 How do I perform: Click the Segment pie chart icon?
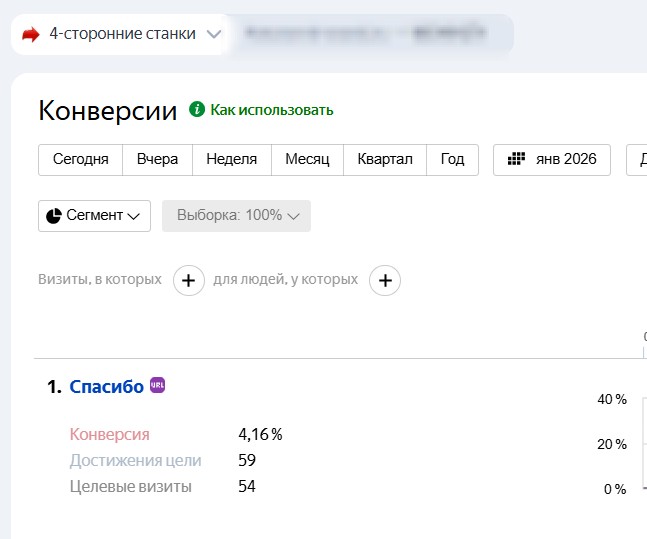click(54, 216)
